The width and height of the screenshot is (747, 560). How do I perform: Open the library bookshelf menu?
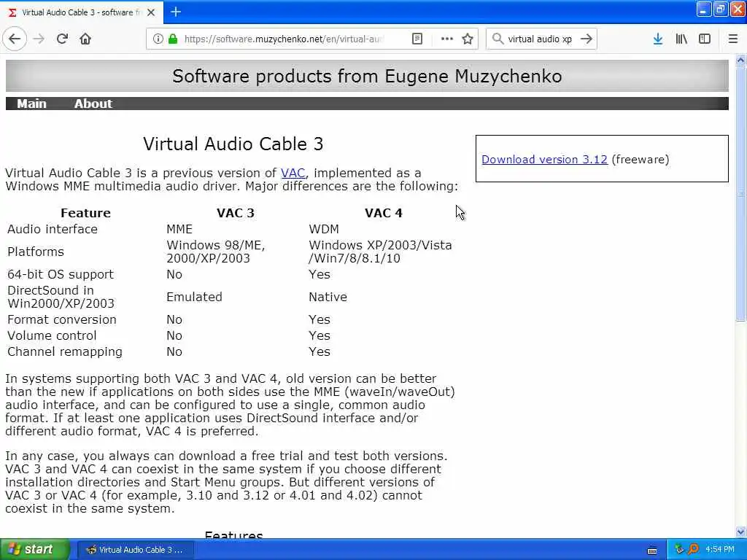click(681, 39)
